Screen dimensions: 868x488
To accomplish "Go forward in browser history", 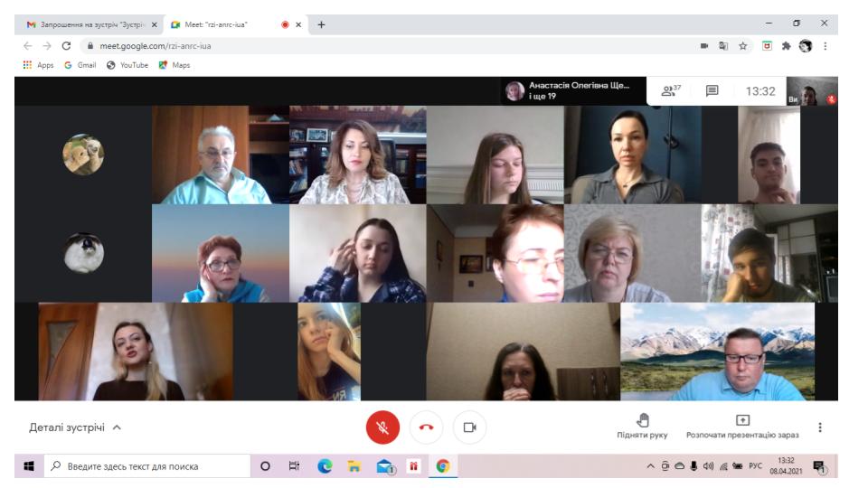I will (47, 46).
